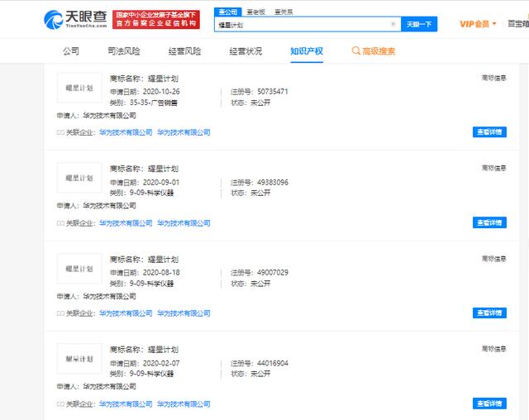
Task: Click the magnifier icon beside 高级搜索
Action: click(355, 51)
